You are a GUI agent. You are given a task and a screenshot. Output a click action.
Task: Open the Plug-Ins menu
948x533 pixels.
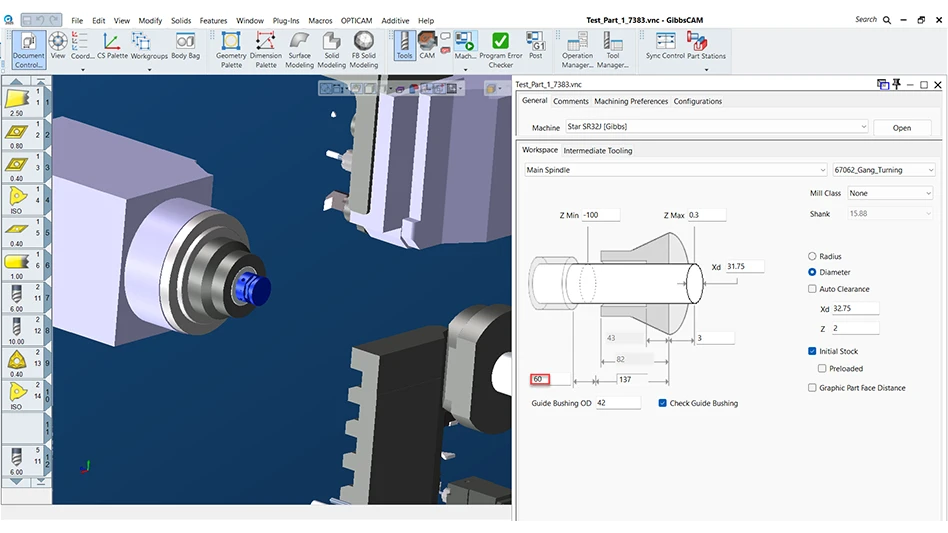(x=285, y=21)
